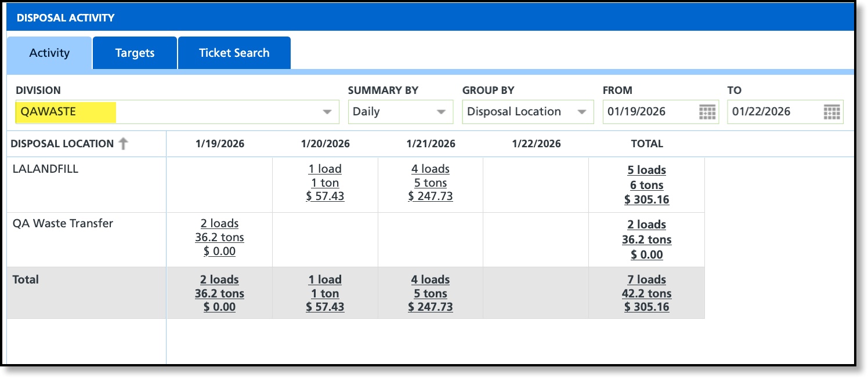Open the Group By Disposal Location dropdown
The width and height of the screenshot is (868, 378).
pyautogui.click(x=528, y=112)
